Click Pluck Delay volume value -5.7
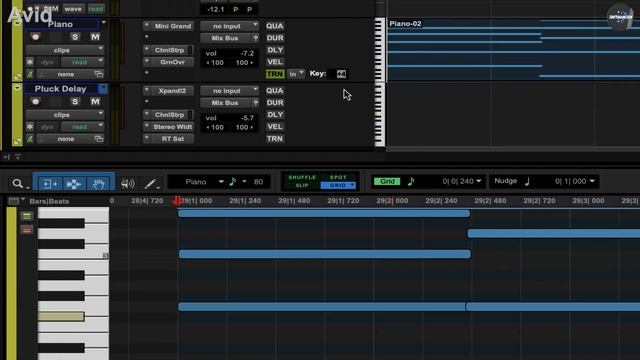This screenshot has width=640, height=360. point(247,118)
